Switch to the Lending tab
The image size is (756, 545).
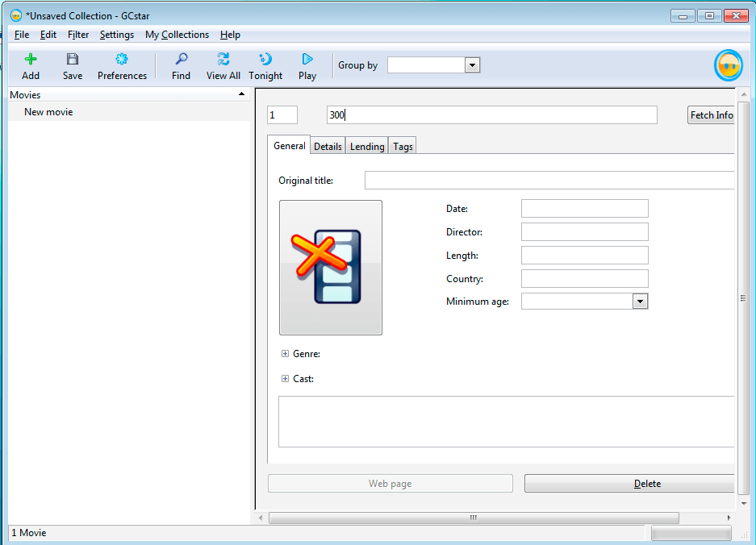coord(366,146)
